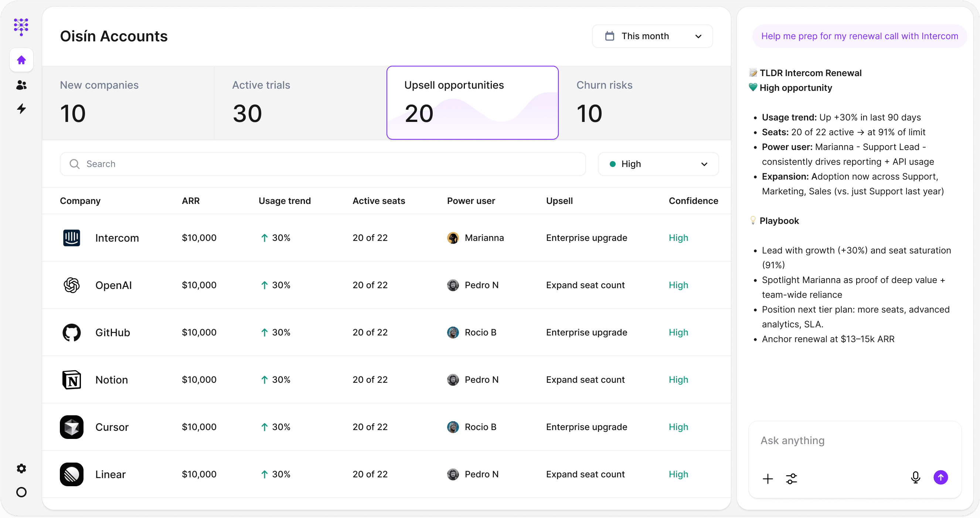This screenshot has height=518, width=980.
Task: Switch to the Active trials tab
Action: coord(300,103)
